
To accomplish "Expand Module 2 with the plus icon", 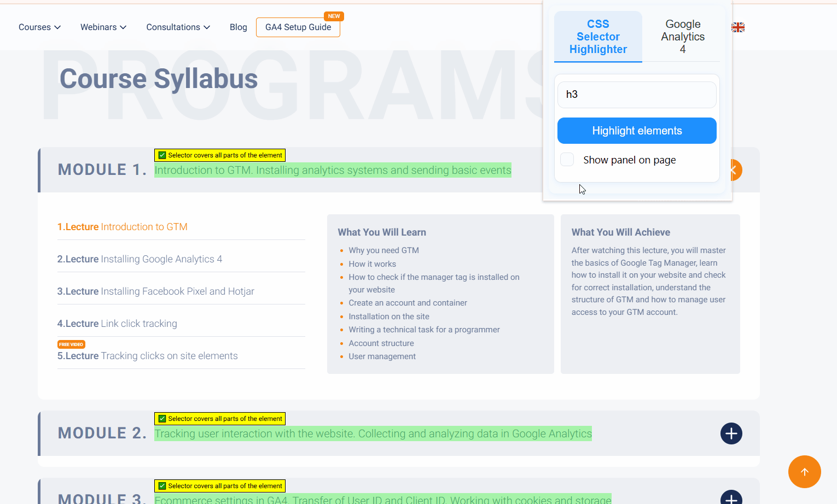I will pyautogui.click(x=731, y=433).
